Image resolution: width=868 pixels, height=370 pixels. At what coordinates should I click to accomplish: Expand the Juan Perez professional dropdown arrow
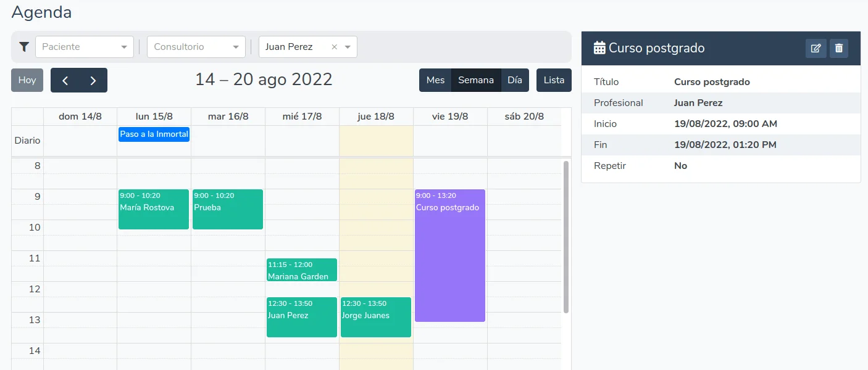click(x=348, y=47)
